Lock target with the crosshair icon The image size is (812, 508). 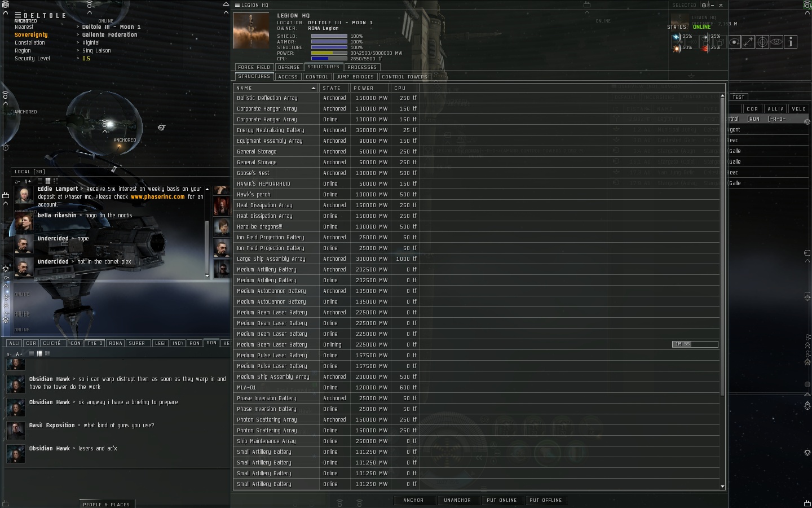(762, 42)
